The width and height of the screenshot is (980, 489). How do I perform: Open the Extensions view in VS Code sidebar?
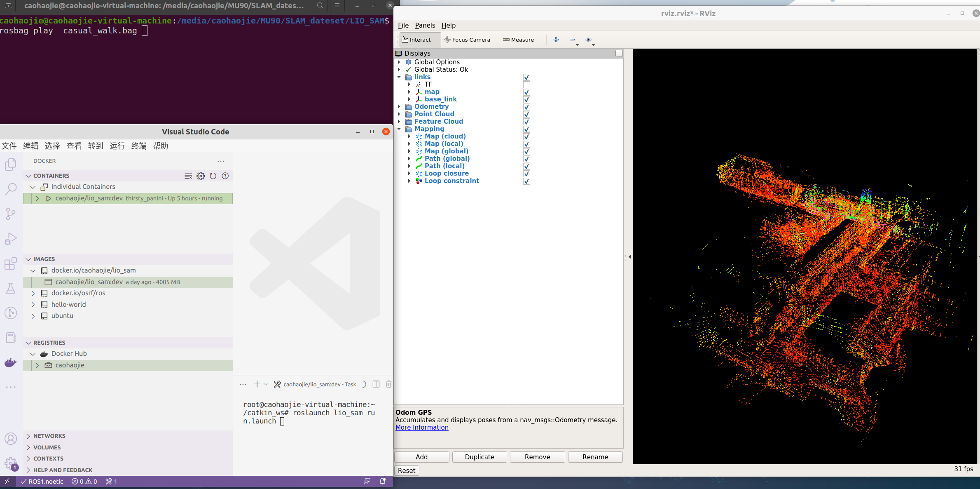[11, 263]
